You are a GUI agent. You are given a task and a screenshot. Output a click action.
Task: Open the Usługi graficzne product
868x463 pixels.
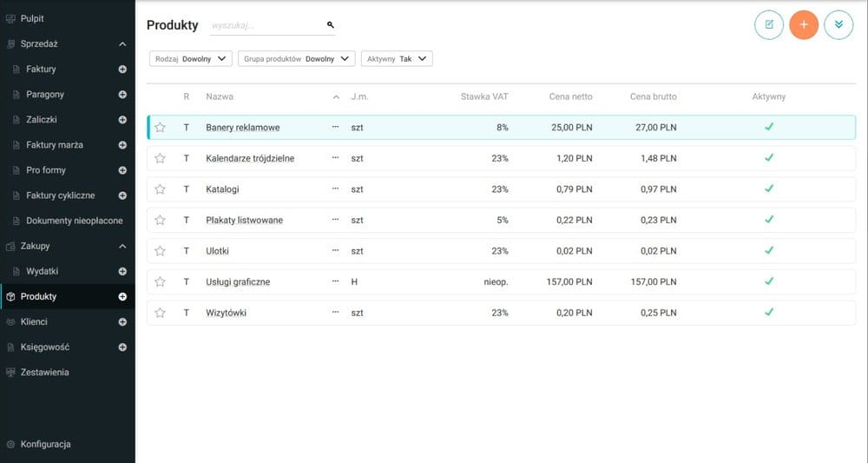click(238, 282)
